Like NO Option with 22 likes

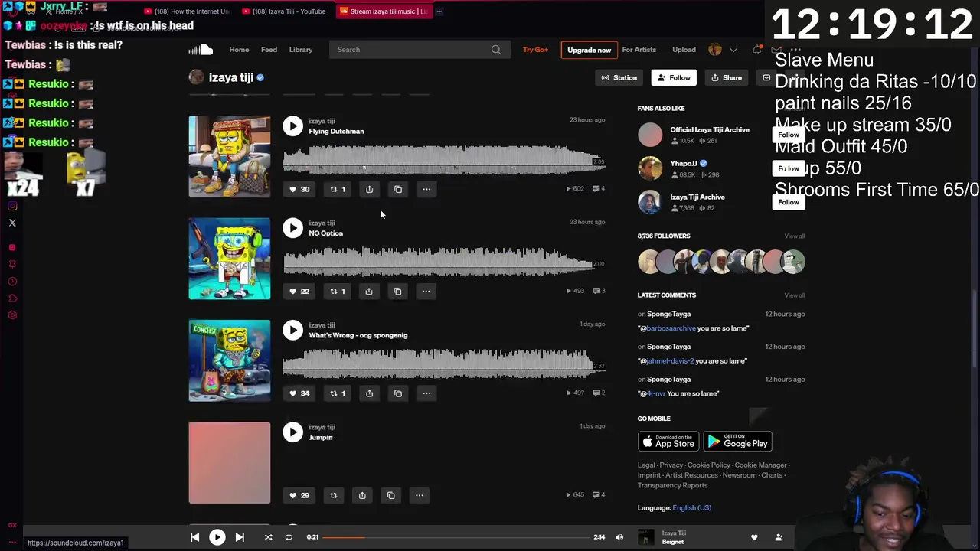coord(299,291)
